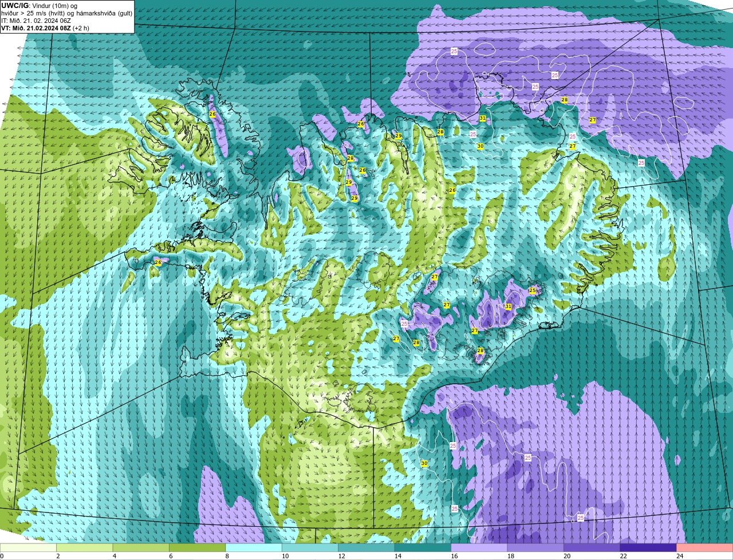Click the 14–16 m/s dark teal legend swatch
This screenshot has width=733, height=560.
click(x=423, y=547)
